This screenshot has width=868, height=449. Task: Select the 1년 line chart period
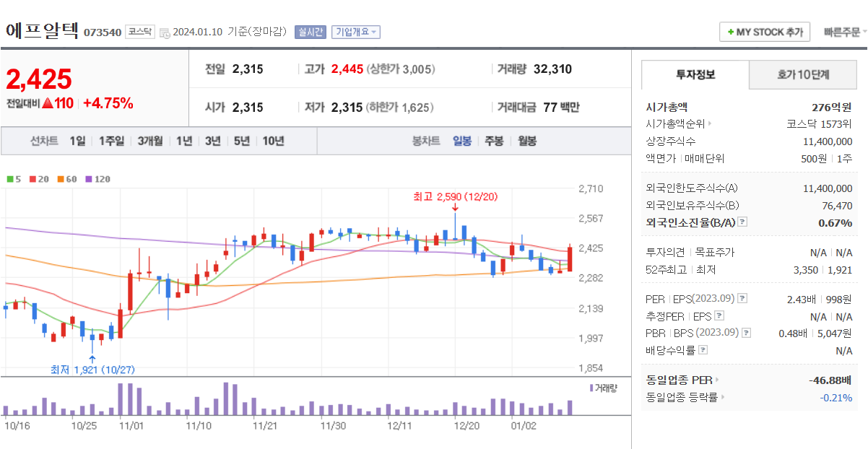184,141
